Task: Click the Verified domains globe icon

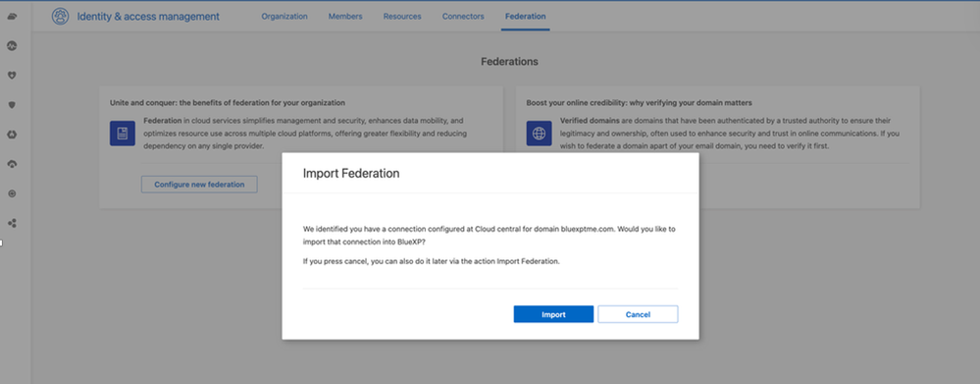Action: pos(539,134)
